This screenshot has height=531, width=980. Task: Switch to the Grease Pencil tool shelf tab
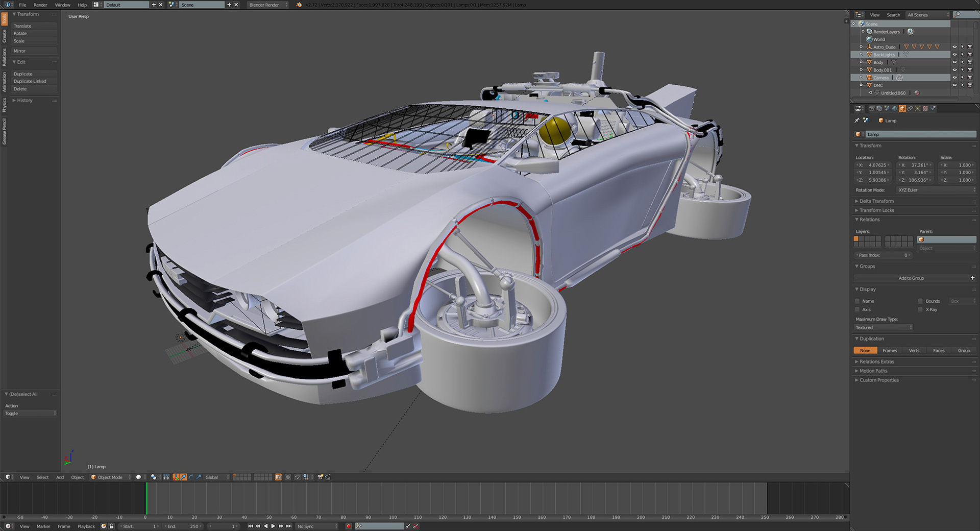click(x=4, y=131)
